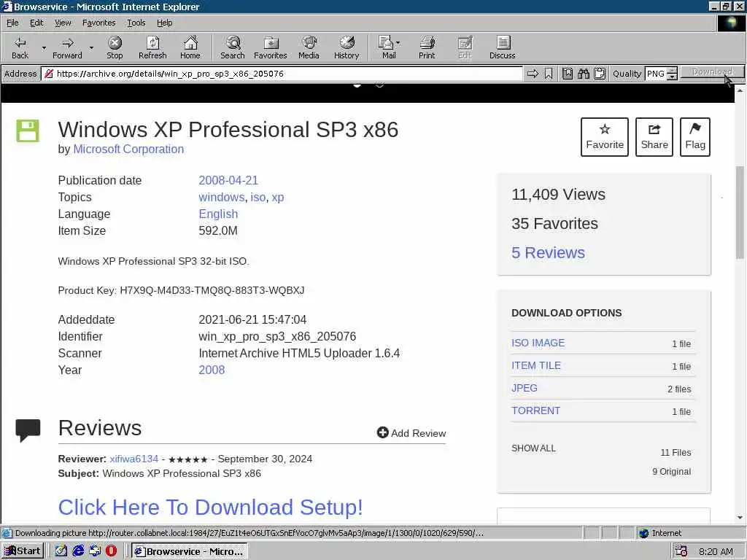This screenshot has height=560, width=747.
Task: Click the Go arrow beside address bar
Action: click(533, 74)
